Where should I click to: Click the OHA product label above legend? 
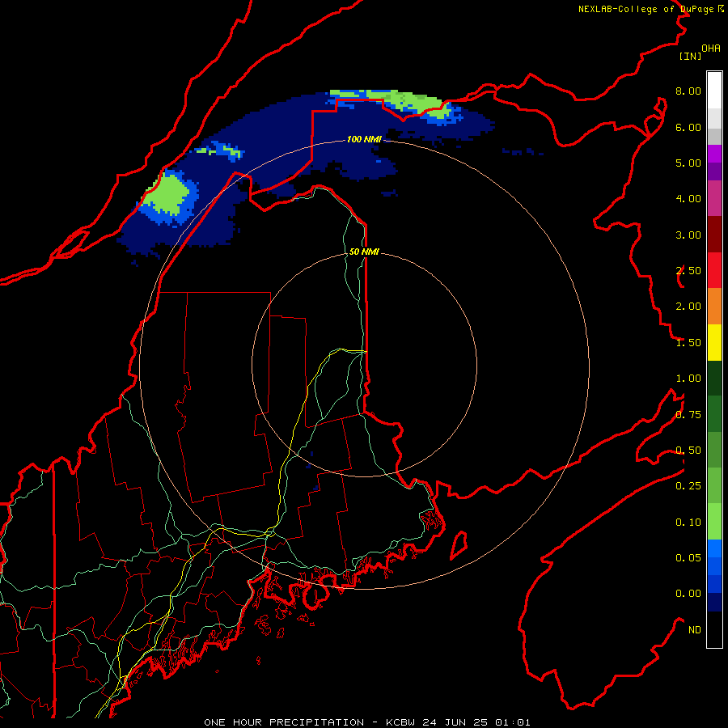coord(711,49)
